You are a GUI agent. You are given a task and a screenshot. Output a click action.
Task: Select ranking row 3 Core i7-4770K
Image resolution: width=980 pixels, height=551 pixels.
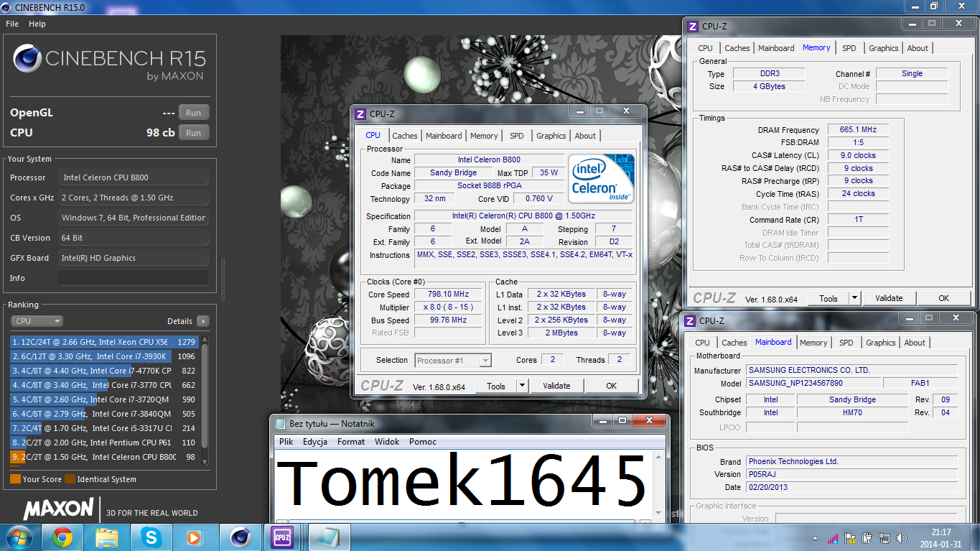pyautogui.click(x=104, y=371)
